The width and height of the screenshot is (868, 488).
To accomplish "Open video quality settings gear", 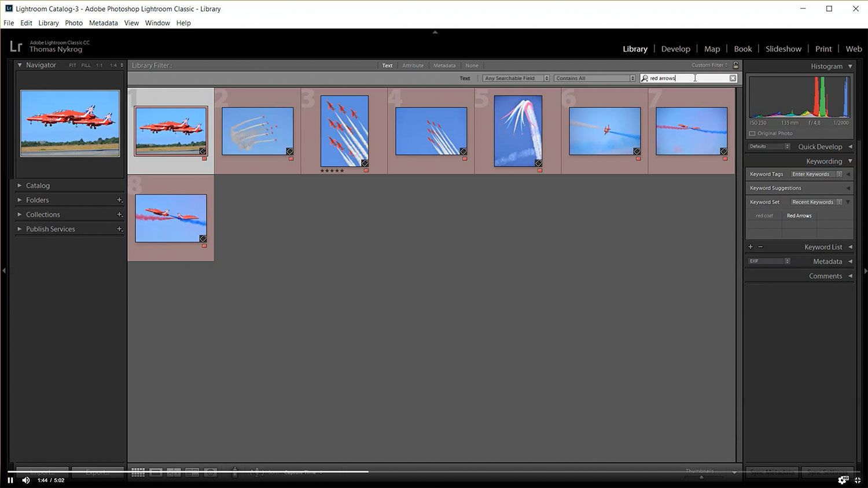I will pyautogui.click(x=843, y=480).
